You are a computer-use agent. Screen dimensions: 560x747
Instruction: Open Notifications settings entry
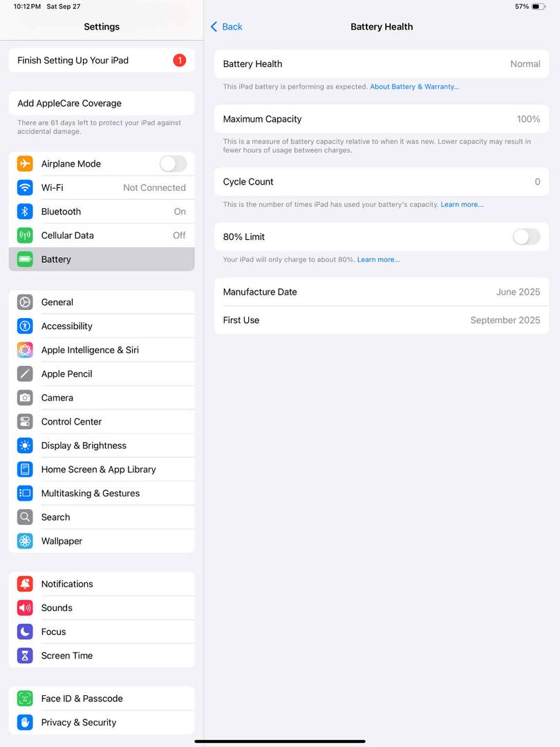click(x=102, y=584)
